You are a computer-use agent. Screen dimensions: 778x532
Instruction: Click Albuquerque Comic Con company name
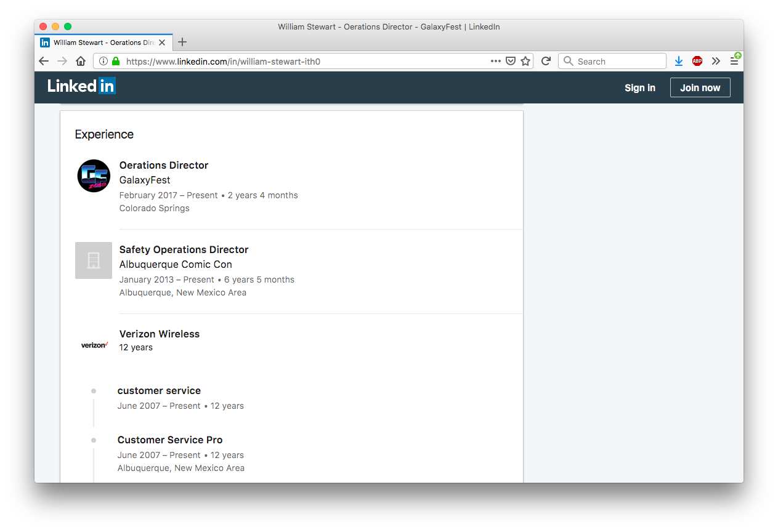pos(176,264)
